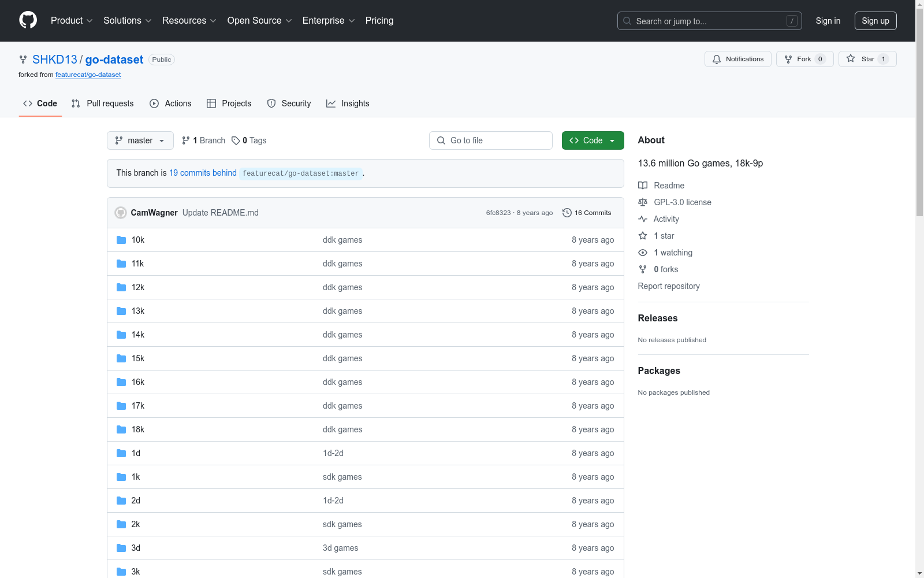
Task: Click the folder icon for 2d
Action: pyautogui.click(x=121, y=501)
